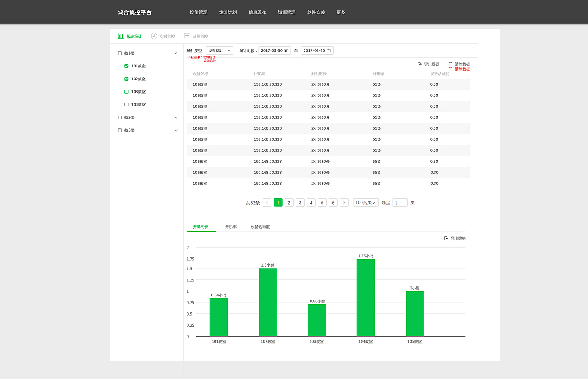The image size is (588, 379).
Task: Click the export icon above the table
Action: (x=420, y=64)
